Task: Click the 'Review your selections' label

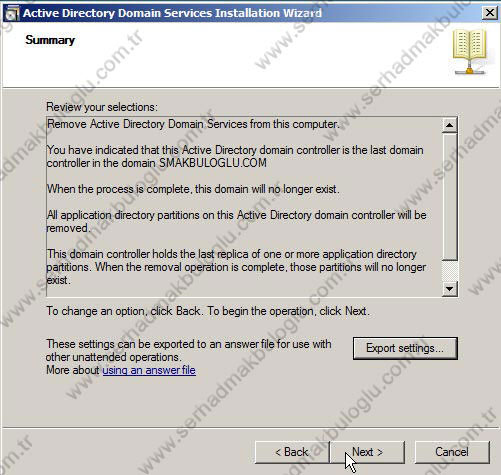Action: 102,107
